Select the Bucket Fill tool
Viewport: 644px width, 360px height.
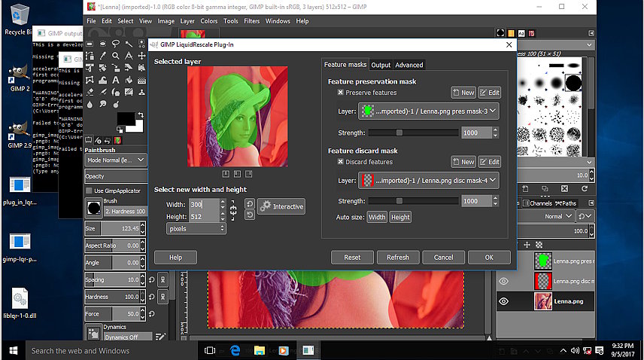tap(129, 80)
